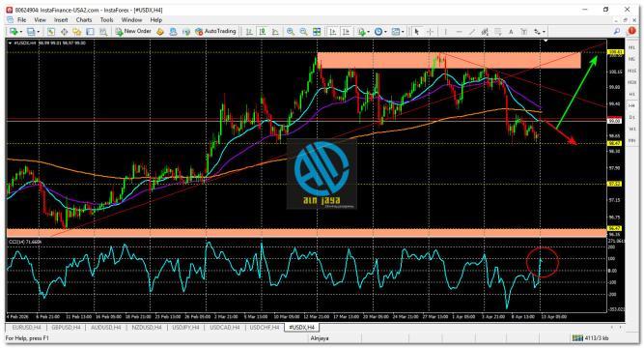Expand the New Chart dropdown arrow
644x348 pixels.
(20, 32)
